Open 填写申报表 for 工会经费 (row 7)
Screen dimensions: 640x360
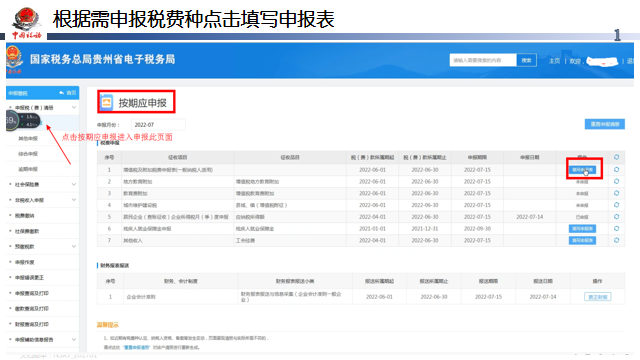[x=582, y=240]
